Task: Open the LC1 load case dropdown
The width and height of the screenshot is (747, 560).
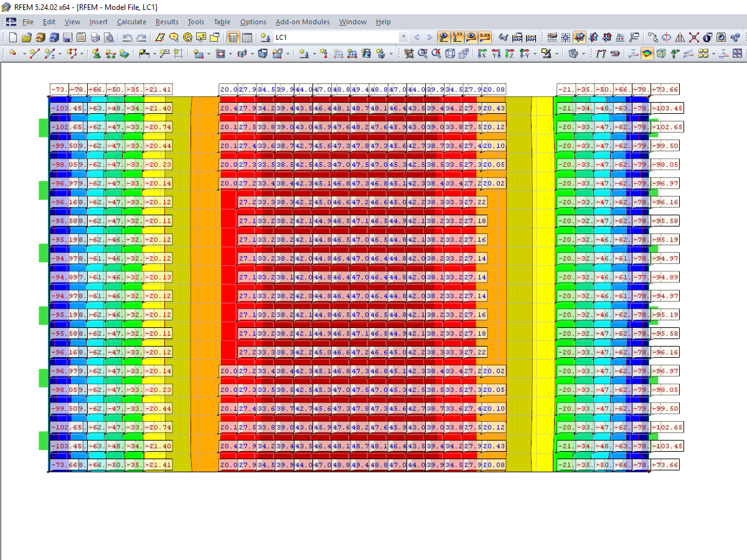Action: click(403, 37)
